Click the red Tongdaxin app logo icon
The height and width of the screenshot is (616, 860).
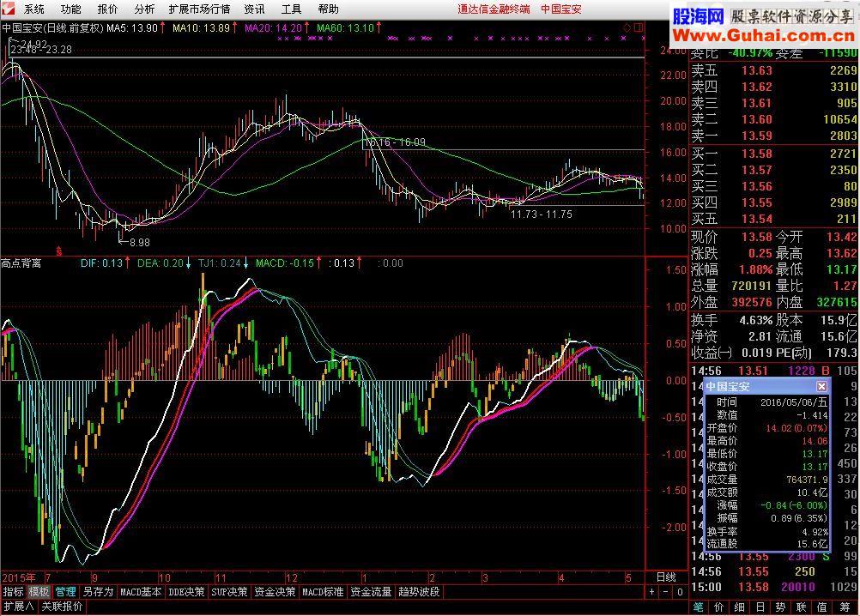pos(8,9)
